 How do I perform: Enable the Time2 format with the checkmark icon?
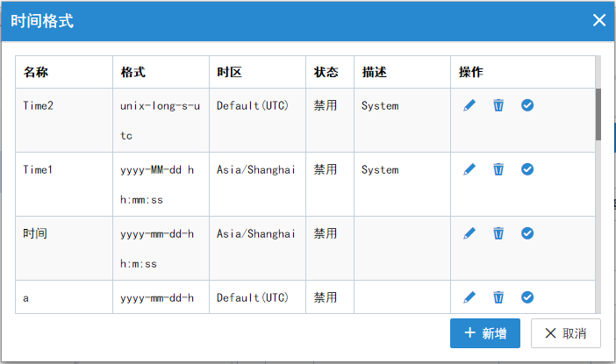click(x=527, y=105)
